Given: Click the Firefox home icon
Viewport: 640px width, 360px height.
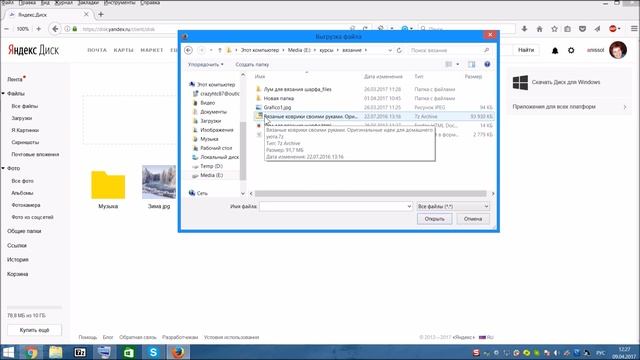Looking at the screenshot, I should [x=539, y=29].
